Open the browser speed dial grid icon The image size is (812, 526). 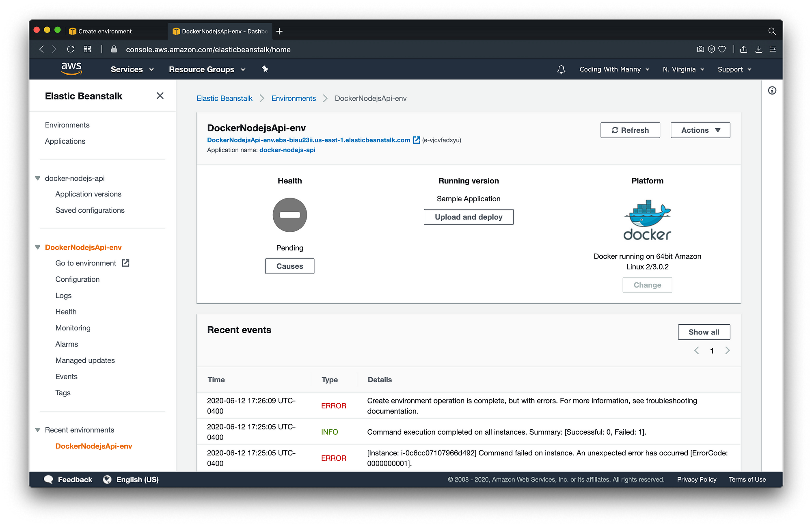[87, 49]
